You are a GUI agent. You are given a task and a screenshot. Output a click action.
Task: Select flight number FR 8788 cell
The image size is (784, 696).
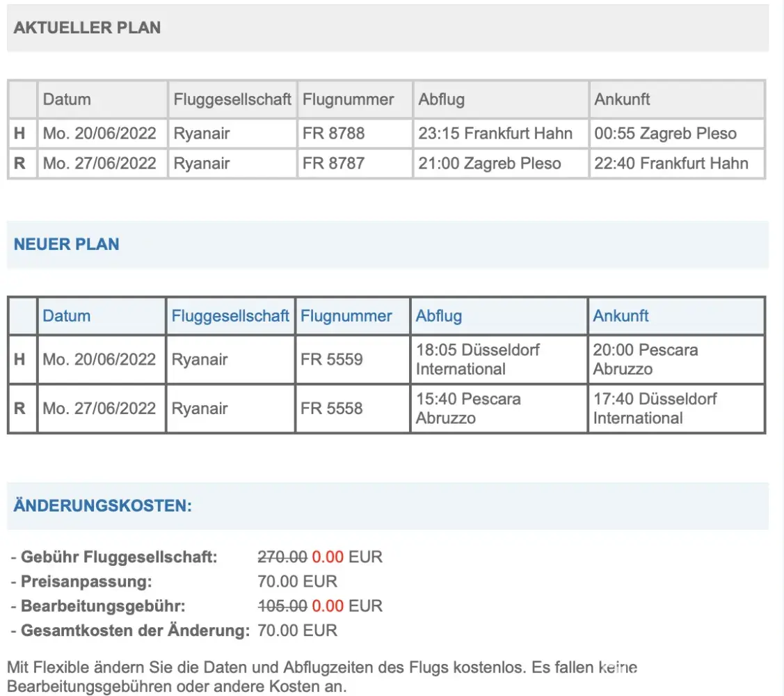pos(333,133)
